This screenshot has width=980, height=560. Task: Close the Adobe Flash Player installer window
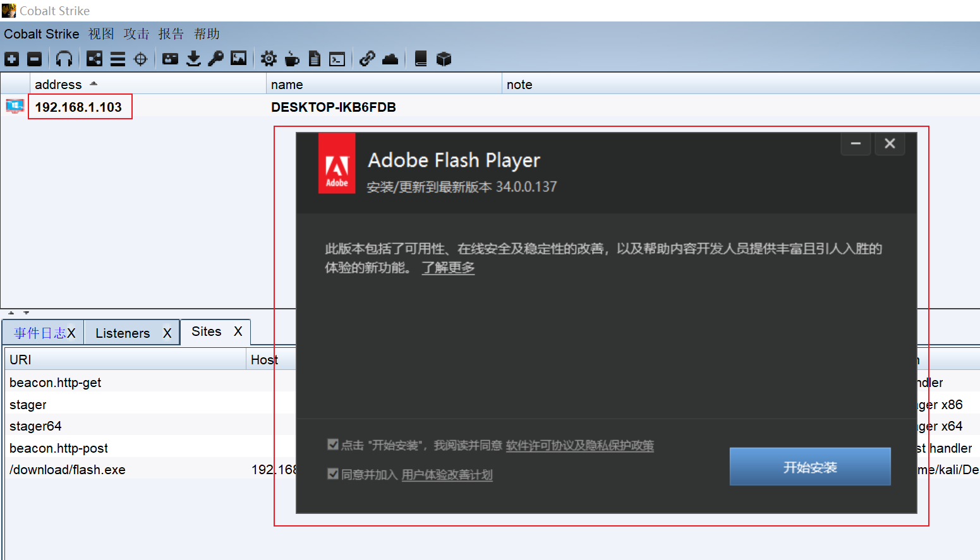point(890,143)
